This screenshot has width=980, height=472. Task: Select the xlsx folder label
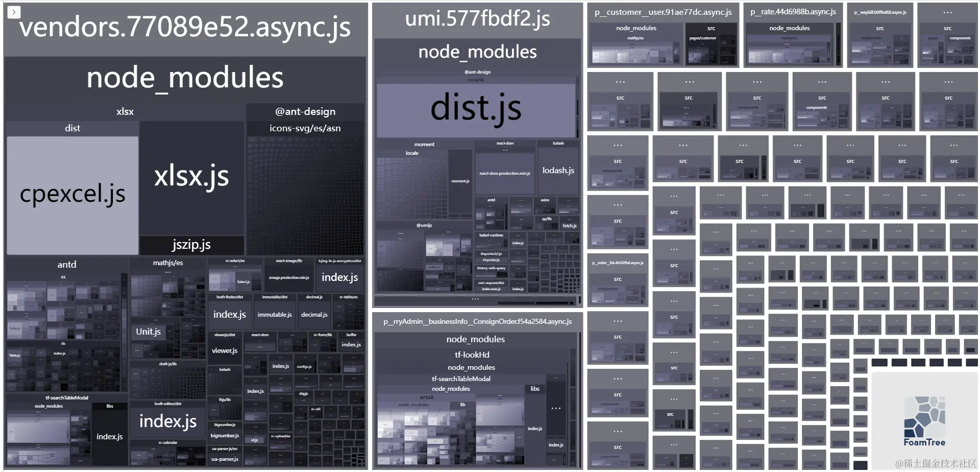pos(125,111)
